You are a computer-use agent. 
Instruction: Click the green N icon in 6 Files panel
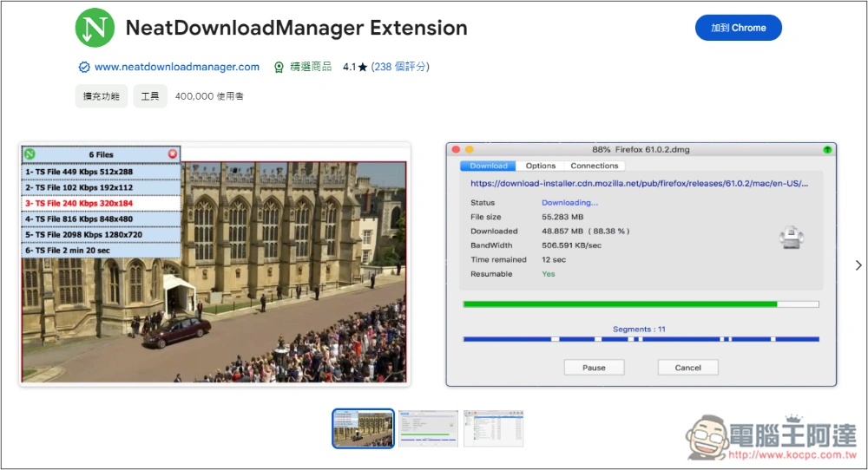point(30,154)
